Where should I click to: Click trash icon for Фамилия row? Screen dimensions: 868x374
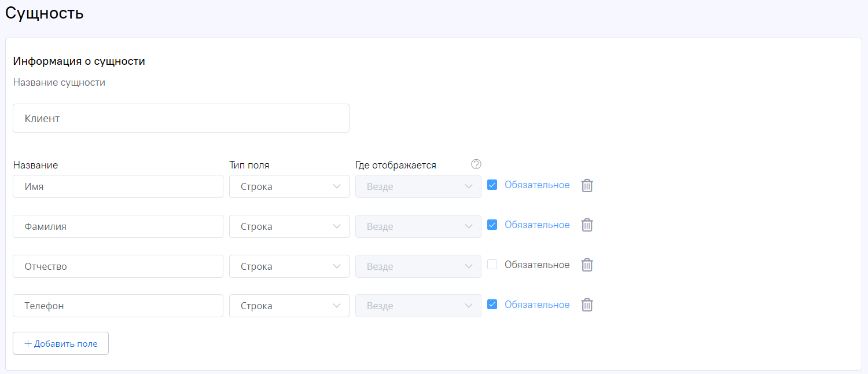[x=587, y=225]
